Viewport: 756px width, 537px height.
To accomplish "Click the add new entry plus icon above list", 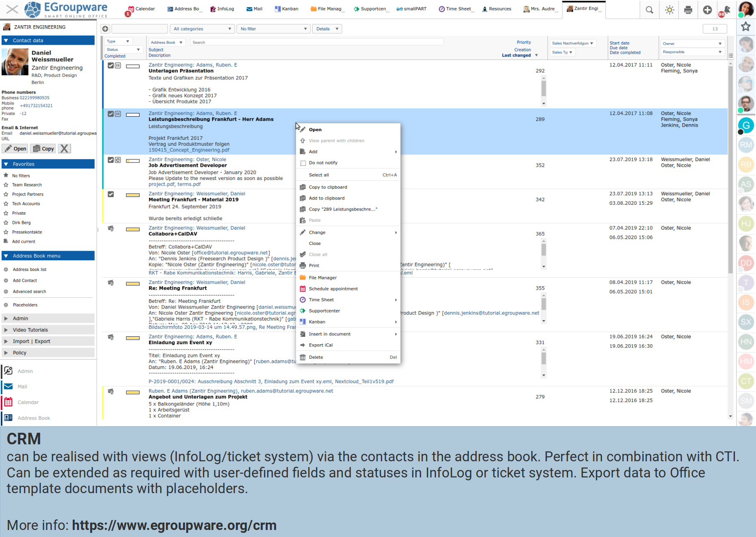I will [x=105, y=29].
